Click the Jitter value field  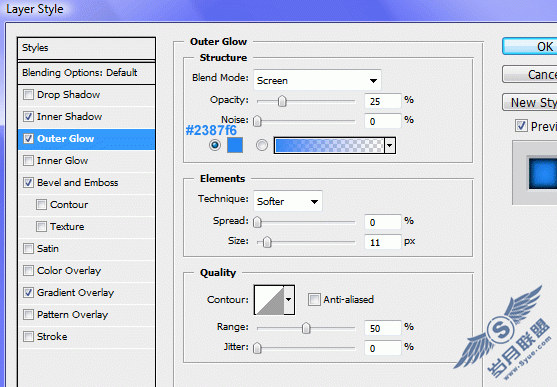coord(383,348)
